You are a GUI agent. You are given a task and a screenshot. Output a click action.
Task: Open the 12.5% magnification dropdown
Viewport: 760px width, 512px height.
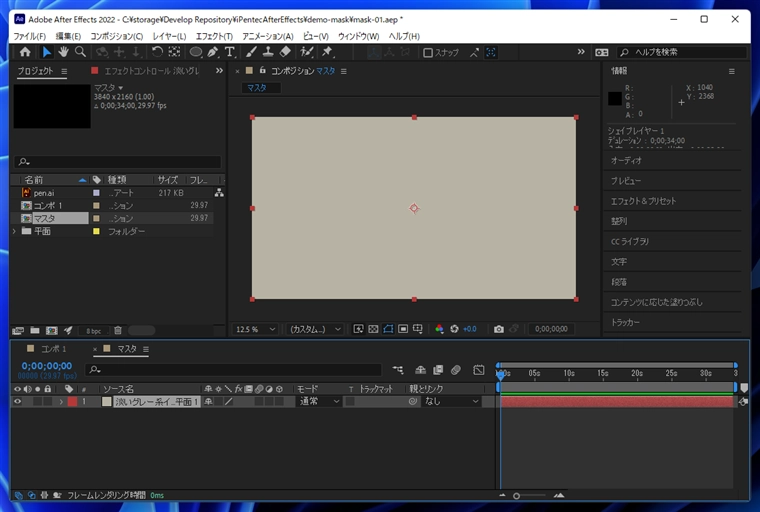pos(256,329)
